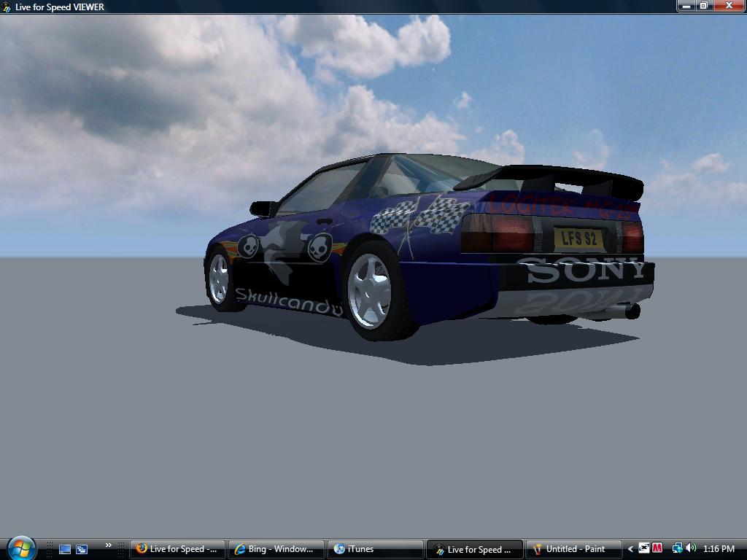Click the blue car in the viewer
Screen dimensions: 747x560
[429, 248]
